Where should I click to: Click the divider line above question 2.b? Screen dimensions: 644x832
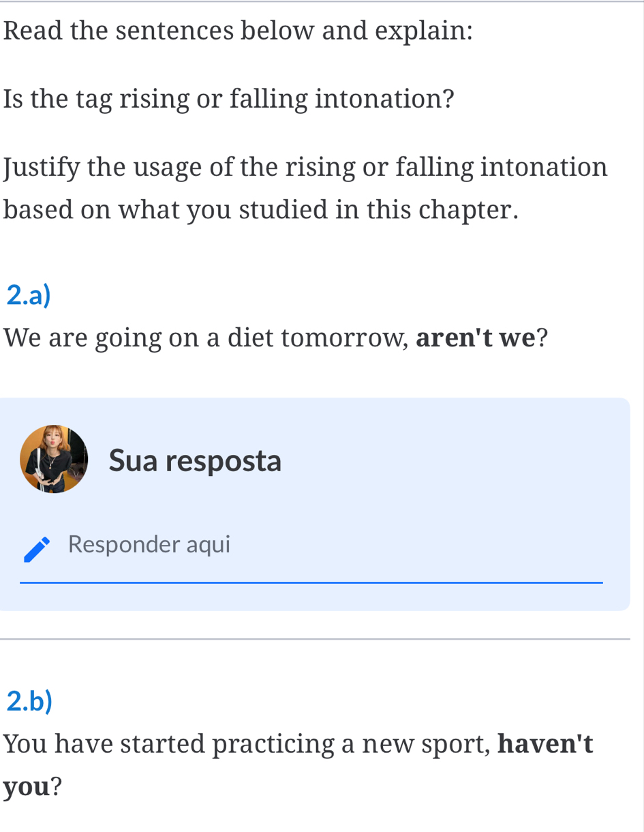coord(315,639)
